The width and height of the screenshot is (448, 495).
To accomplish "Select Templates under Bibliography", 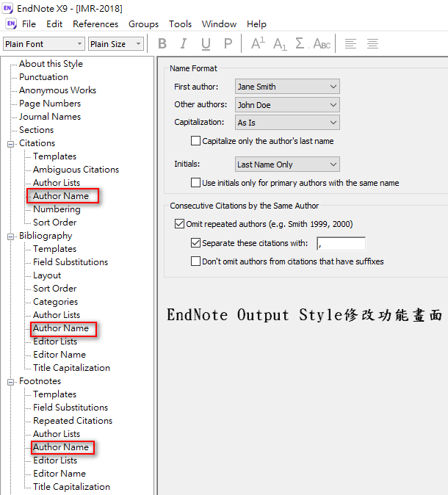I will pos(54,249).
